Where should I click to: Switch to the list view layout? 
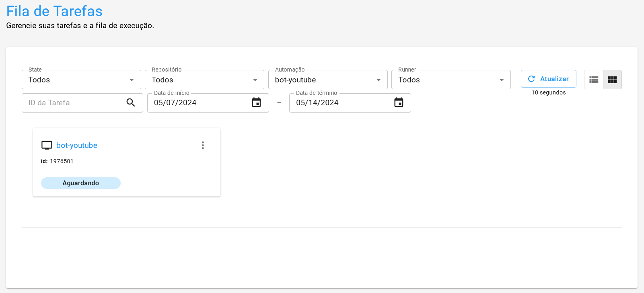pyautogui.click(x=594, y=80)
